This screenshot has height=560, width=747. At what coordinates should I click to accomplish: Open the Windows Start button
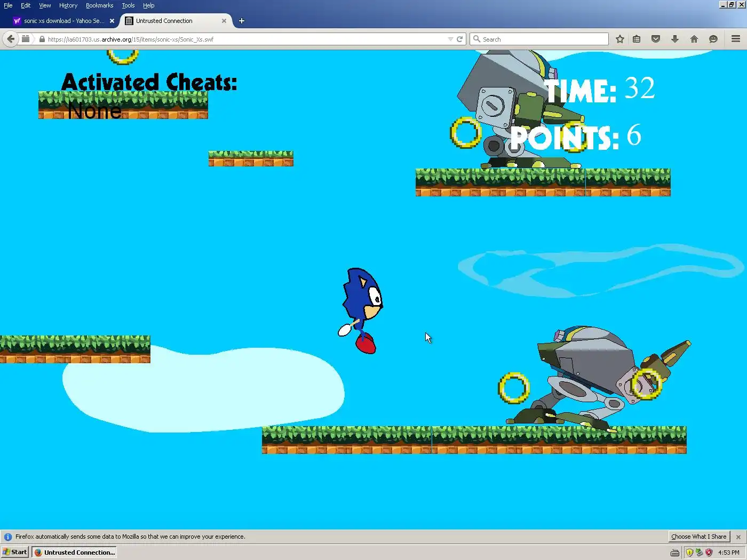pyautogui.click(x=15, y=552)
